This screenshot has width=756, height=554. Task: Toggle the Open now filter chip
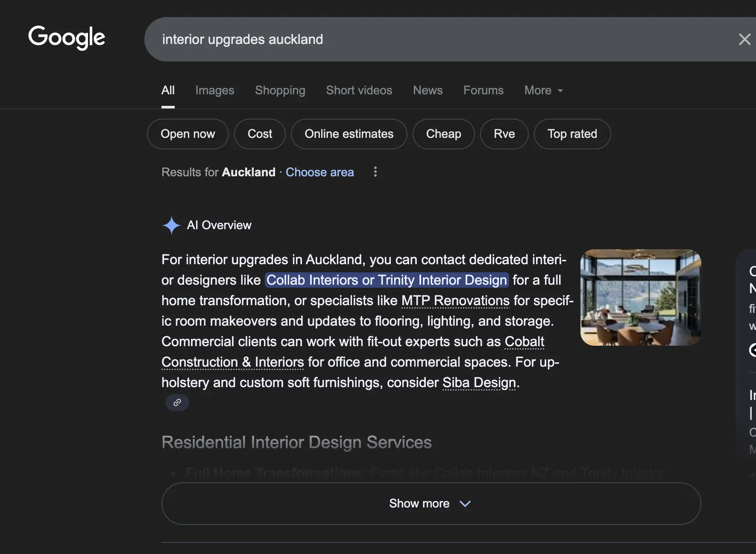pyautogui.click(x=188, y=134)
